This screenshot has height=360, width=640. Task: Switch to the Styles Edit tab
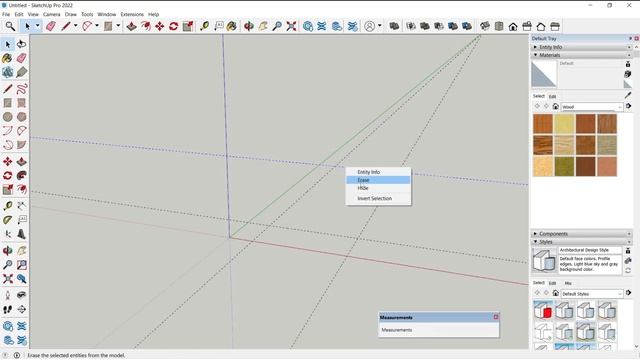(552, 283)
